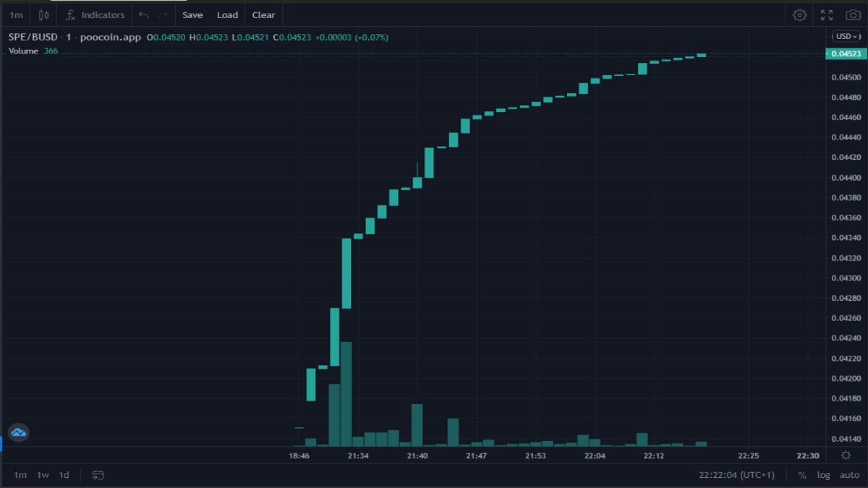Open price scale settings gear at bottom right

(846, 455)
